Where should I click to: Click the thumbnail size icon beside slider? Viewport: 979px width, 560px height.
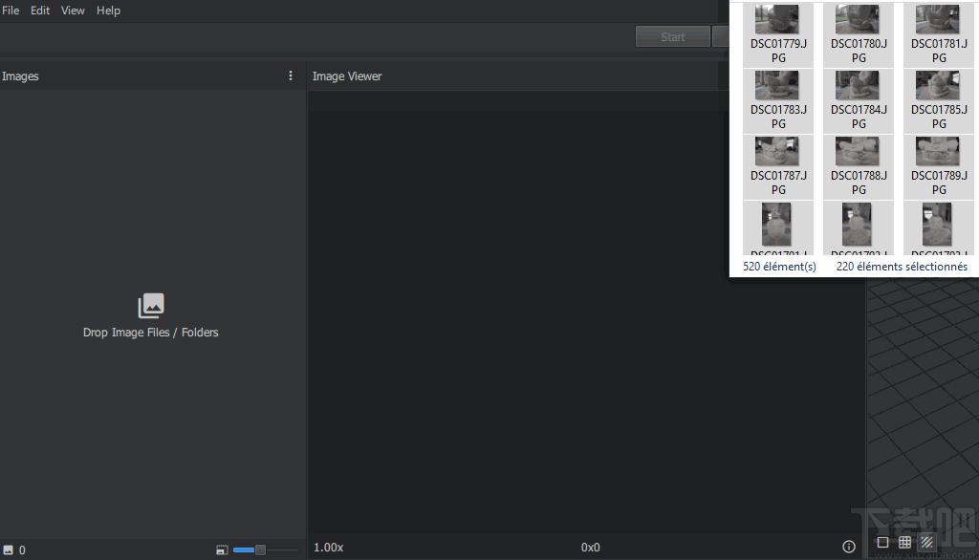point(222,550)
